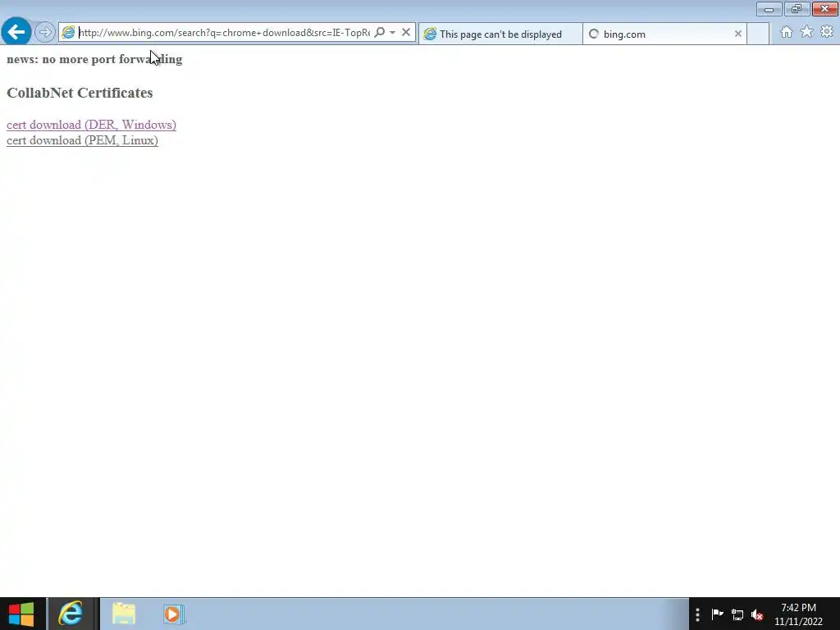Click the Forward navigation arrow

tap(45, 32)
